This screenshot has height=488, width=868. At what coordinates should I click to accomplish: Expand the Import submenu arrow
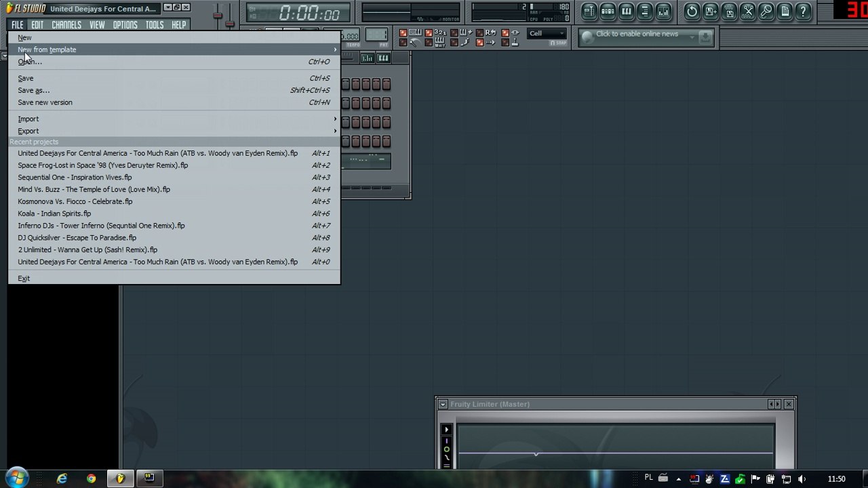[335, 119]
